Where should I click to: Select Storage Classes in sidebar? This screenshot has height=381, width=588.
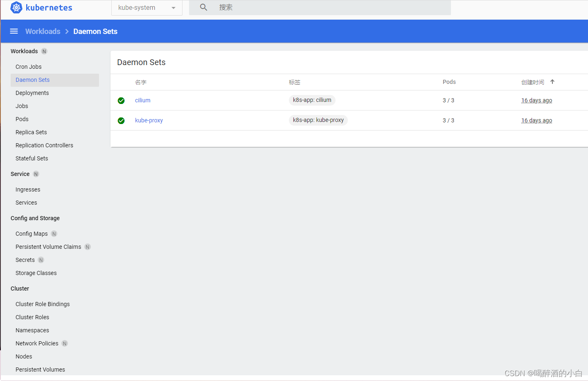click(36, 273)
